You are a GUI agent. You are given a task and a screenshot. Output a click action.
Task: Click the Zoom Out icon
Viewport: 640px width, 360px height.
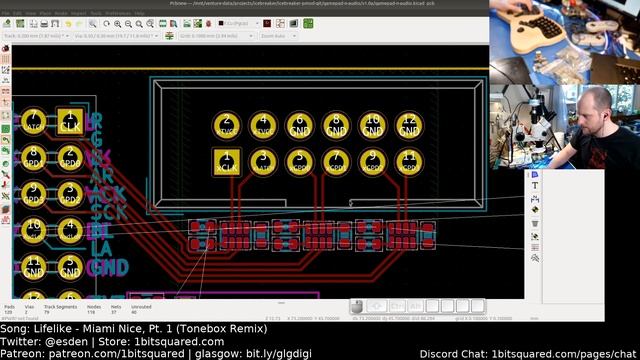click(x=128, y=24)
